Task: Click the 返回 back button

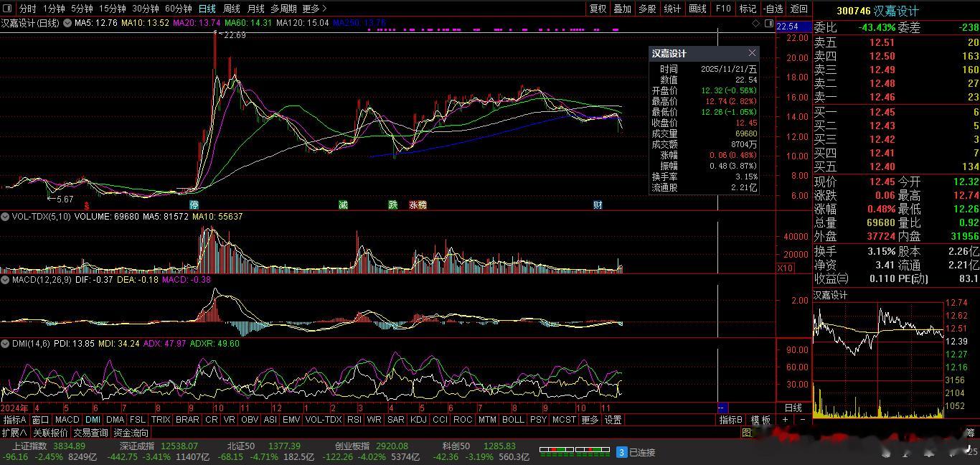Action: [x=798, y=9]
